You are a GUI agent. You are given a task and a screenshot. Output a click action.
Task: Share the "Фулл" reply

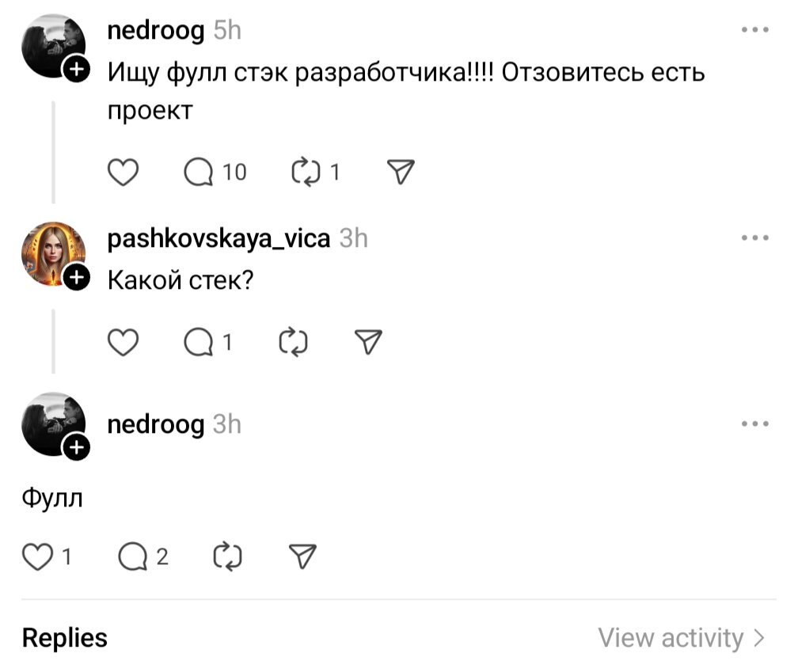click(302, 557)
